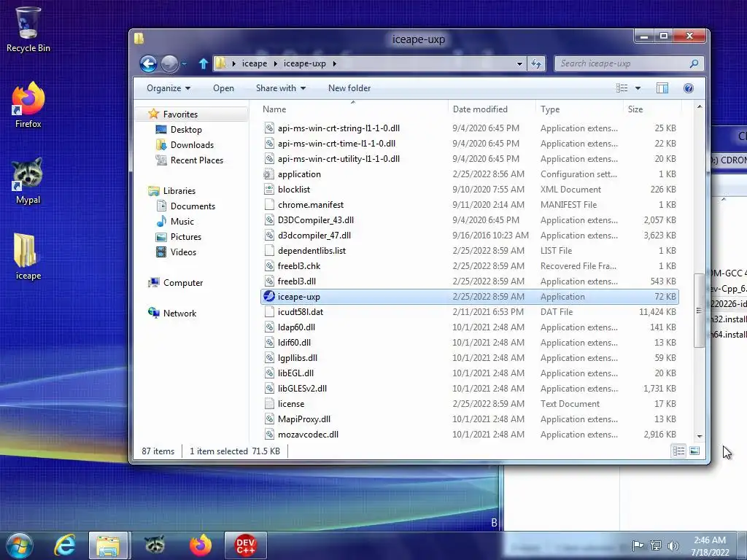Click the help question mark icon
This screenshot has height=560, width=747.
pos(689,88)
